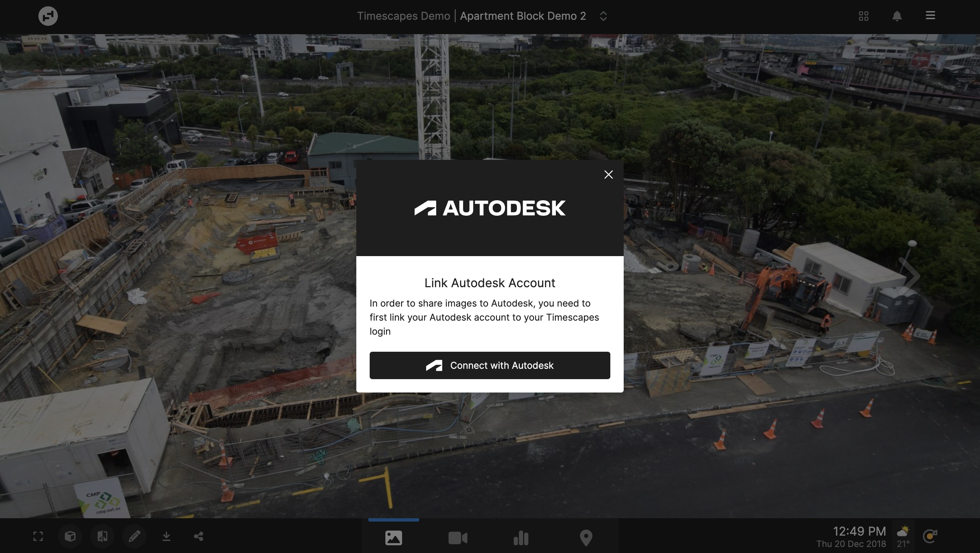Click the share icon
Image resolution: width=980 pixels, height=553 pixels.
click(199, 536)
